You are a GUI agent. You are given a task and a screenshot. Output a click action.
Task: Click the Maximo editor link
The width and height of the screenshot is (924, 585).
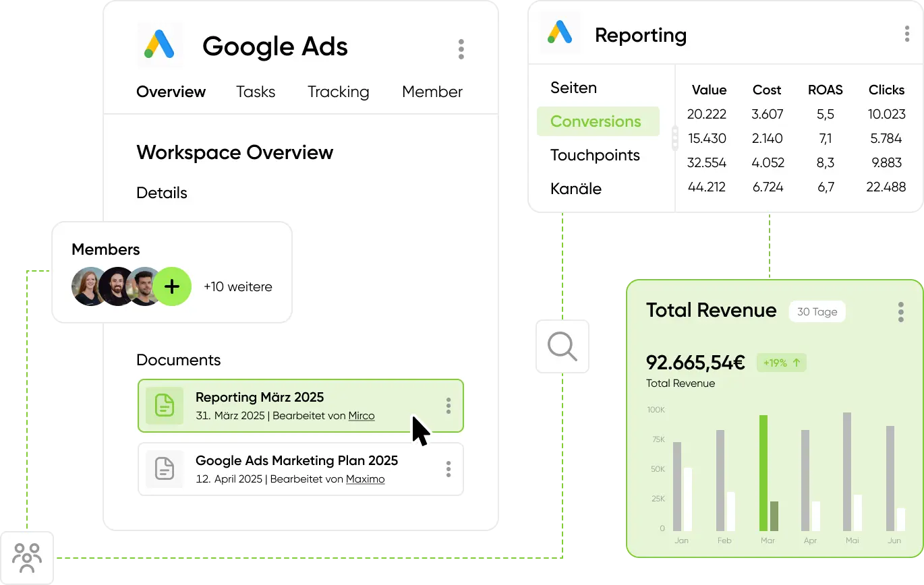[366, 479]
